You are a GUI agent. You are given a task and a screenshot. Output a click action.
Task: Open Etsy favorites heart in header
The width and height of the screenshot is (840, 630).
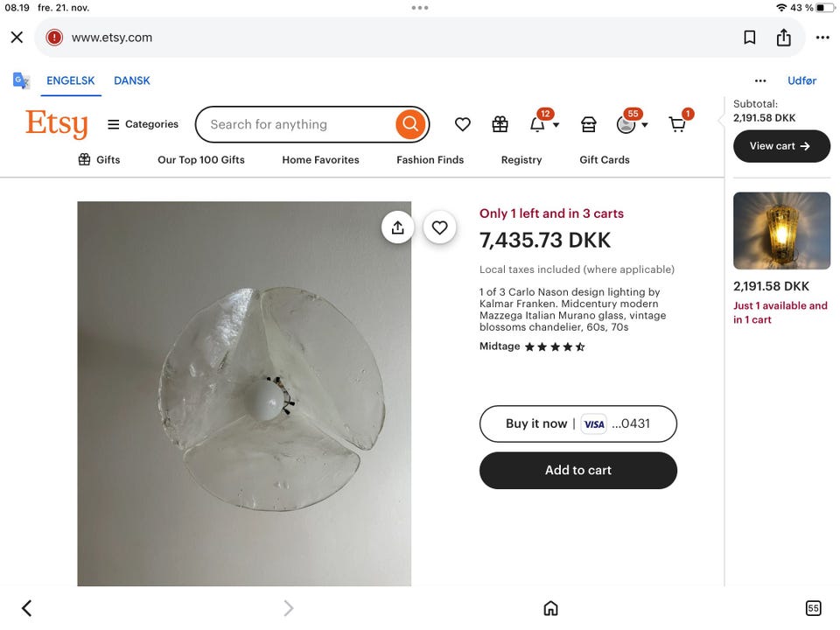pos(463,125)
